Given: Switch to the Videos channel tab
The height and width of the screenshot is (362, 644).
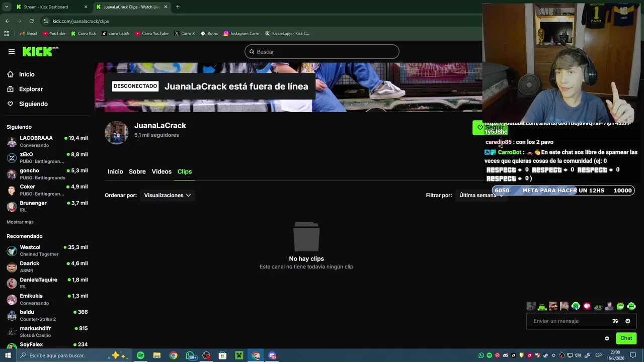Looking at the screenshot, I should 162,171.
